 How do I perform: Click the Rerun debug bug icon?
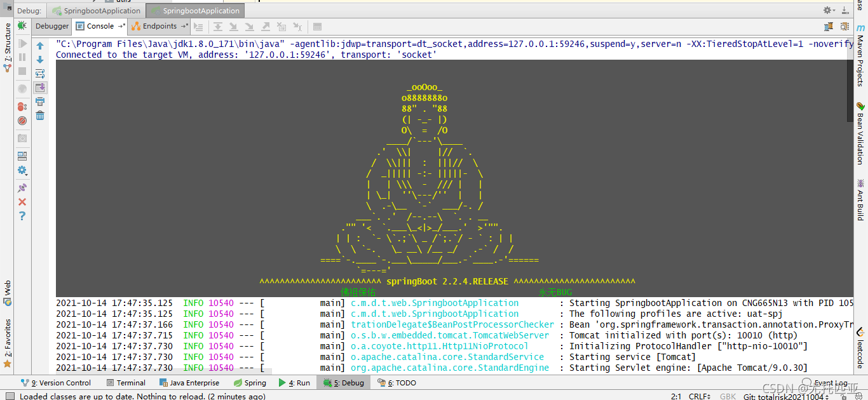click(22, 26)
